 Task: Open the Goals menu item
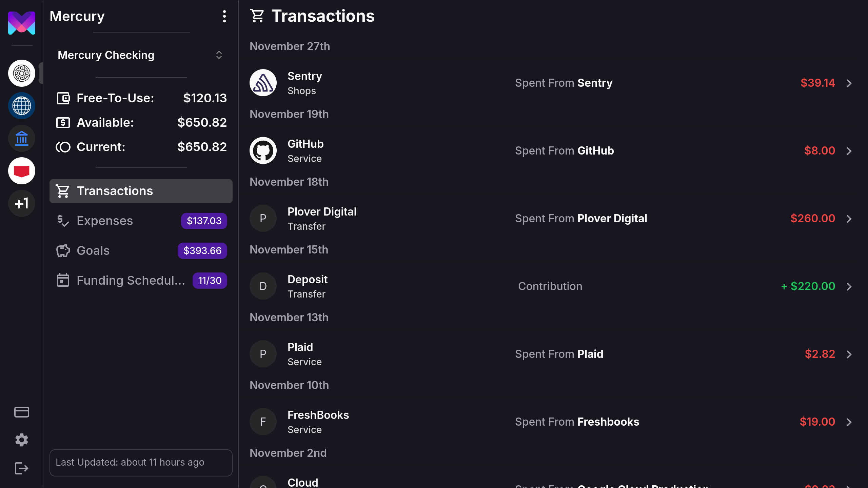(x=141, y=251)
